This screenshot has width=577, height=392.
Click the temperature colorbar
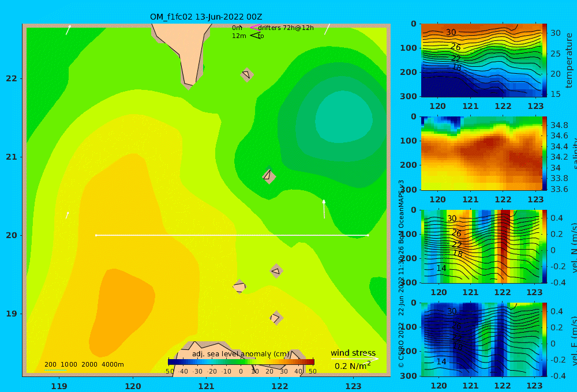pyautogui.click(x=544, y=61)
